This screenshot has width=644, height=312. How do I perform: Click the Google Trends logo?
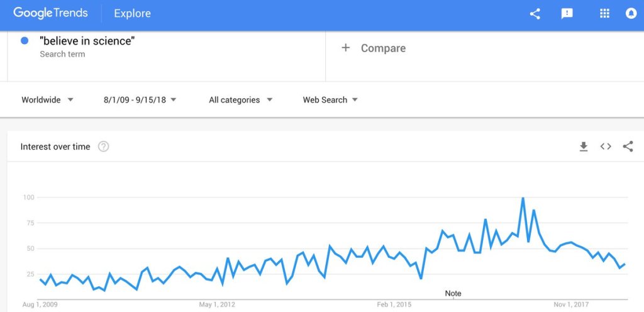51,13
